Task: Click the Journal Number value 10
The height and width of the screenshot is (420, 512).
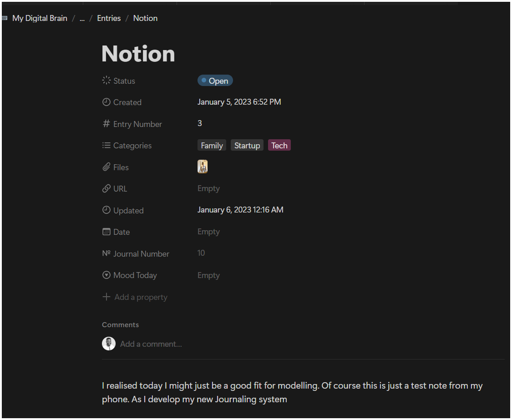Action: point(201,253)
